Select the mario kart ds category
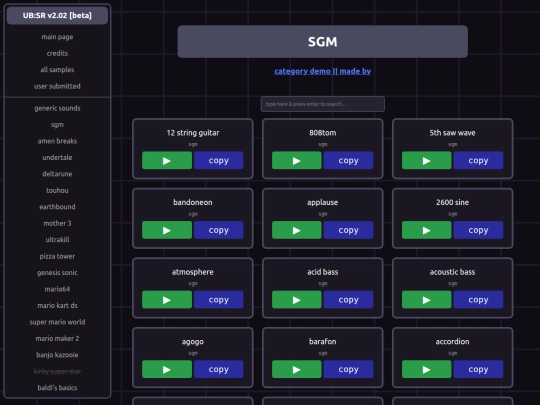 (x=57, y=305)
